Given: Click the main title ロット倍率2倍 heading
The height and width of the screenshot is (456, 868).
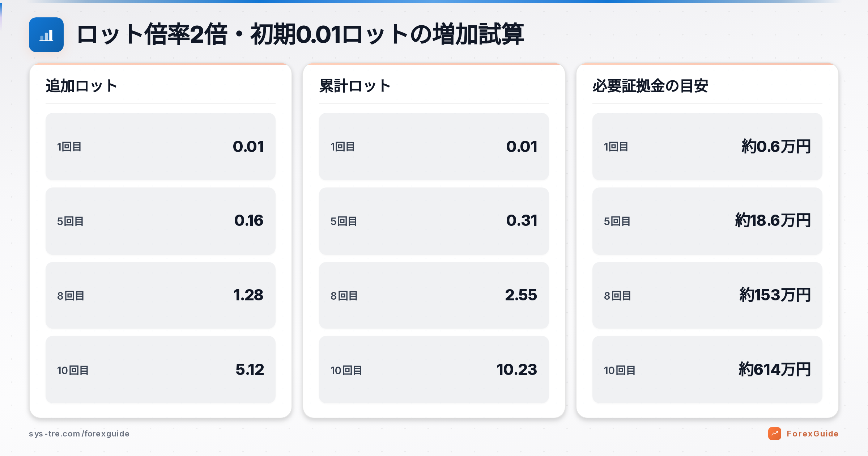Looking at the screenshot, I should coord(300,34).
